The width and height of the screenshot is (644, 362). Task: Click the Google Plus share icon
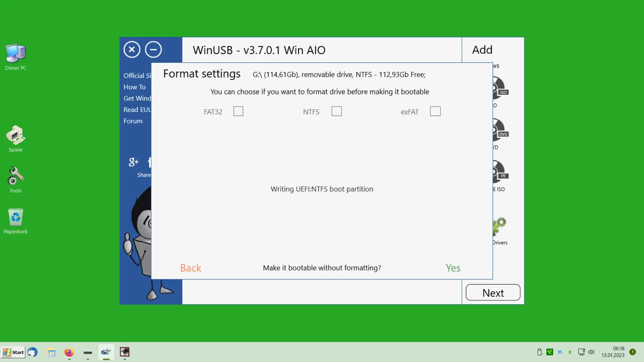pos(133,162)
